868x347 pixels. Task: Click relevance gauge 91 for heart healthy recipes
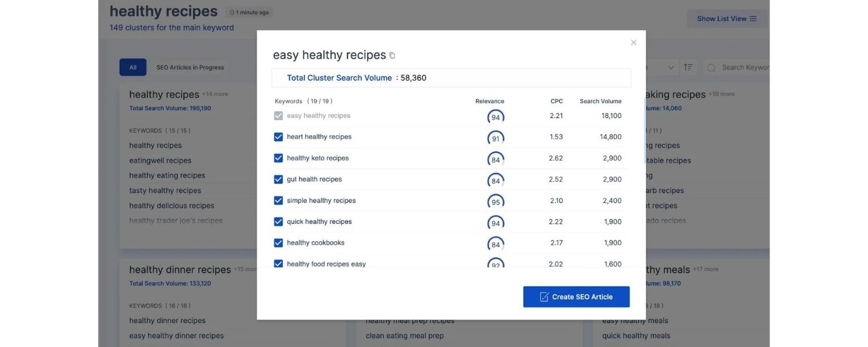pos(495,139)
